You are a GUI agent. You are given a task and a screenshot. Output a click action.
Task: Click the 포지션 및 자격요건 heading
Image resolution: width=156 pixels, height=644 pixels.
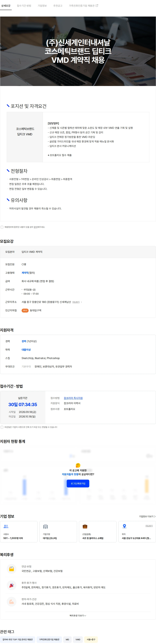29,106
